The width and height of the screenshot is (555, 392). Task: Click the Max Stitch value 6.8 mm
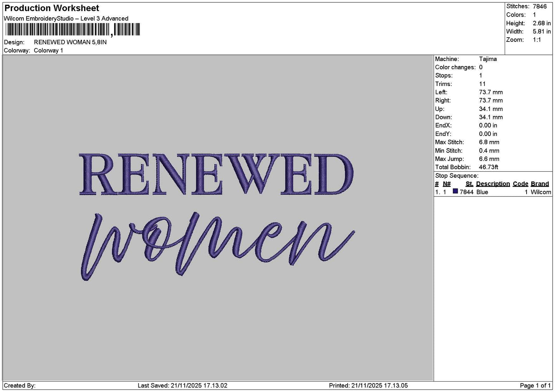coord(489,142)
